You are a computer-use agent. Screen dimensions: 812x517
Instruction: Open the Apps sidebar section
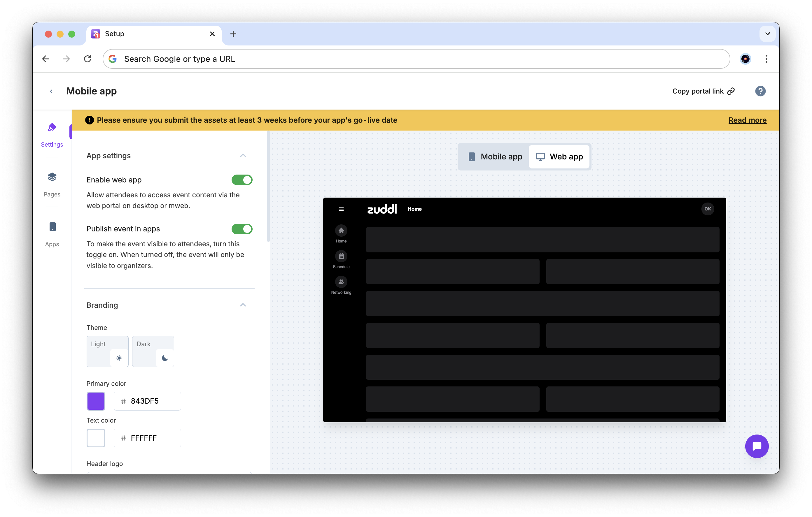point(52,234)
